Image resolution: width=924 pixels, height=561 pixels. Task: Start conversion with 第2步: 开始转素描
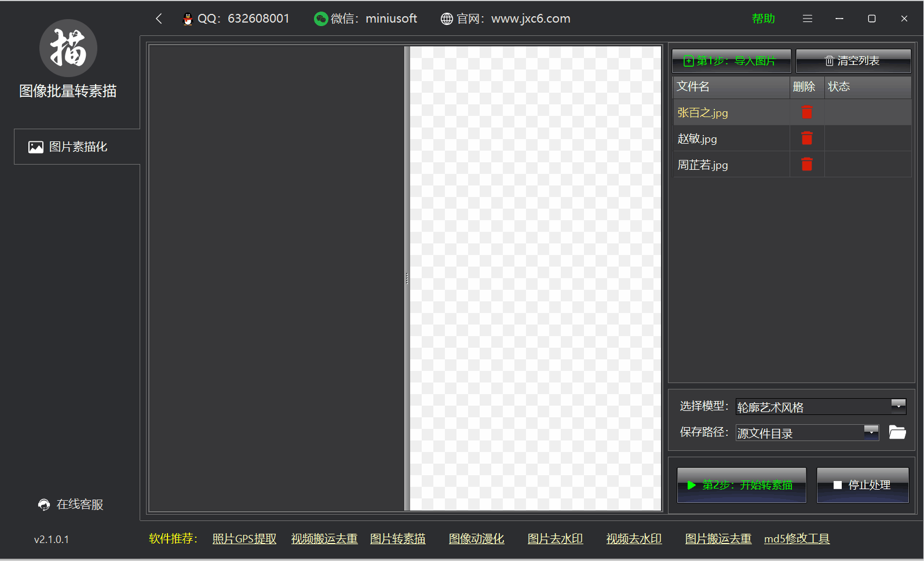click(x=742, y=485)
